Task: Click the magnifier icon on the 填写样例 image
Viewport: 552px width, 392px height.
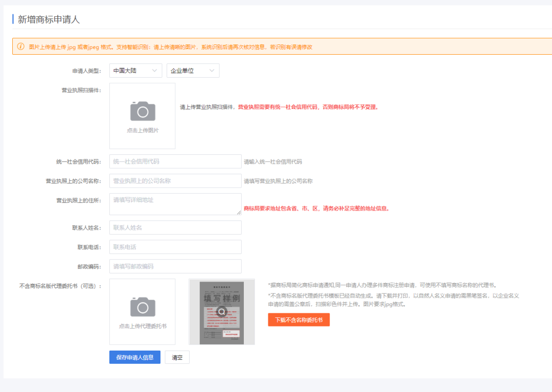Action: [x=221, y=311]
